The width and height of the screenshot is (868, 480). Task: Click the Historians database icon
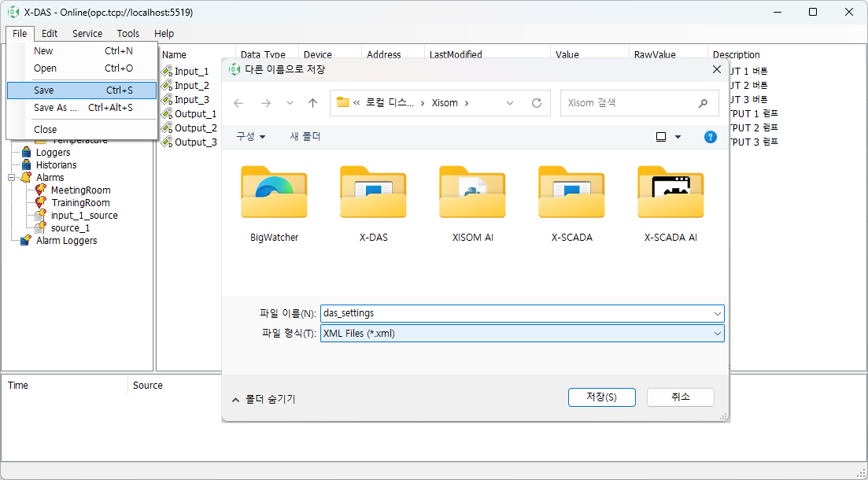(27, 164)
